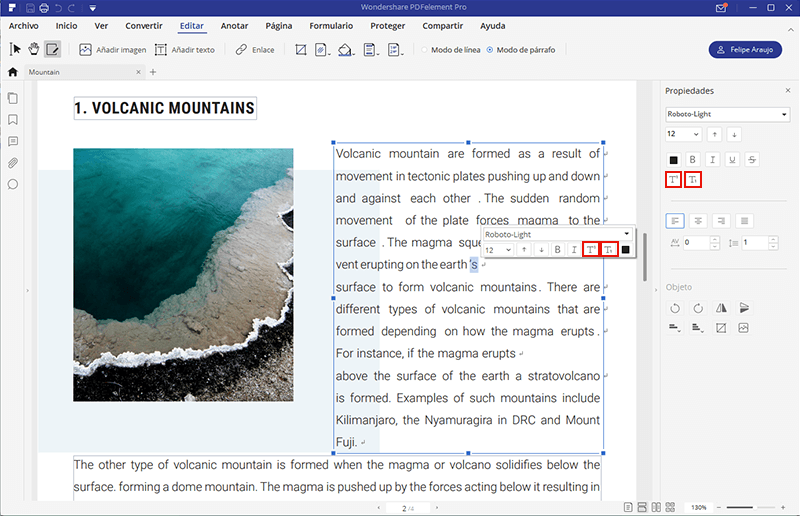Click the character spacing input field
This screenshot has width=800, height=516.
point(696,242)
